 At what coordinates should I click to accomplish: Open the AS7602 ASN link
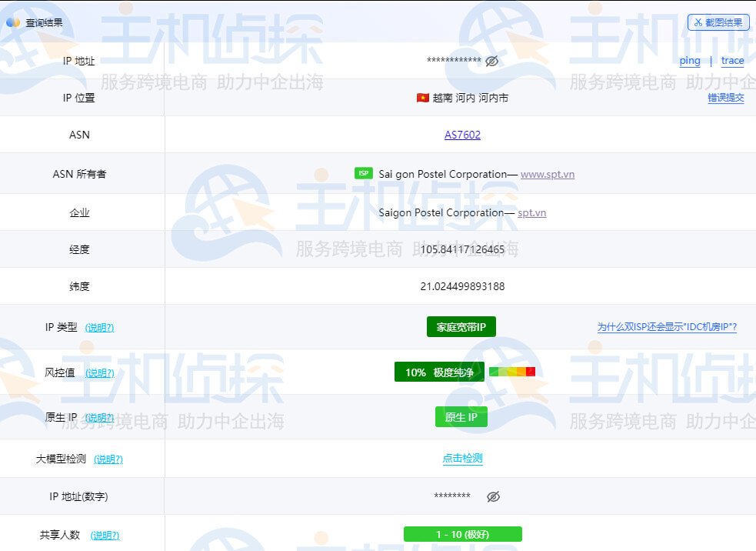click(461, 135)
